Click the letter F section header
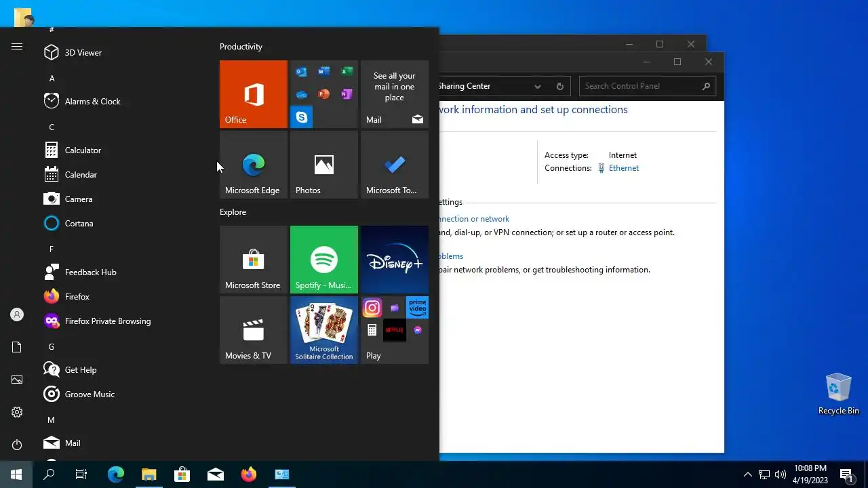 click(x=52, y=249)
